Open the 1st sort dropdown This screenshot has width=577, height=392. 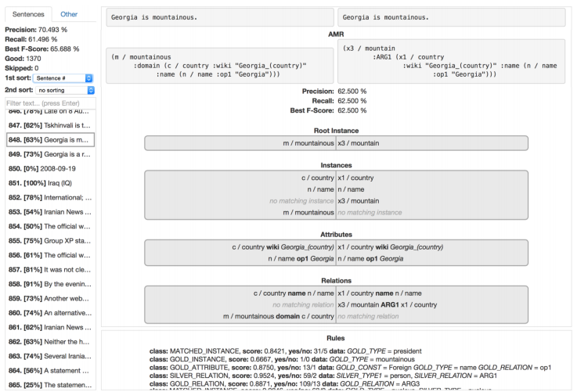point(66,78)
